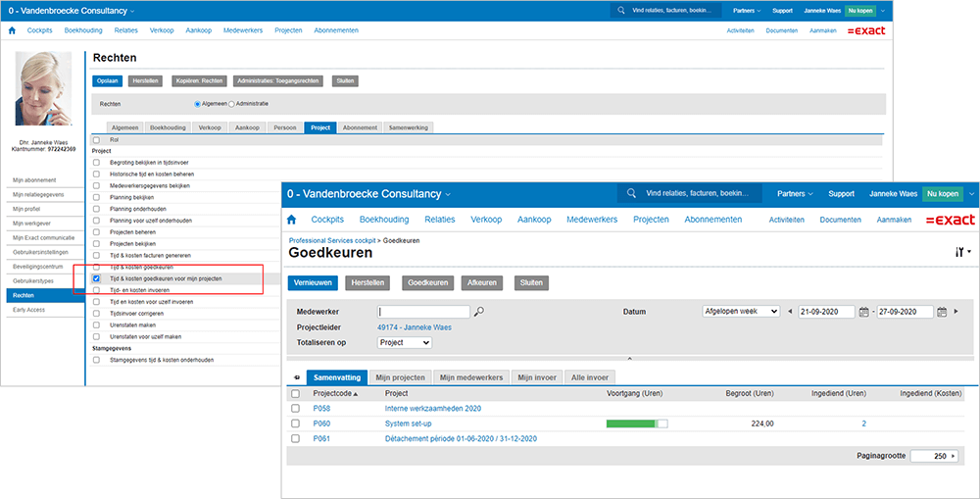The width and height of the screenshot is (980, 499).
Task: Click the Afkeuren button
Action: click(x=482, y=282)
